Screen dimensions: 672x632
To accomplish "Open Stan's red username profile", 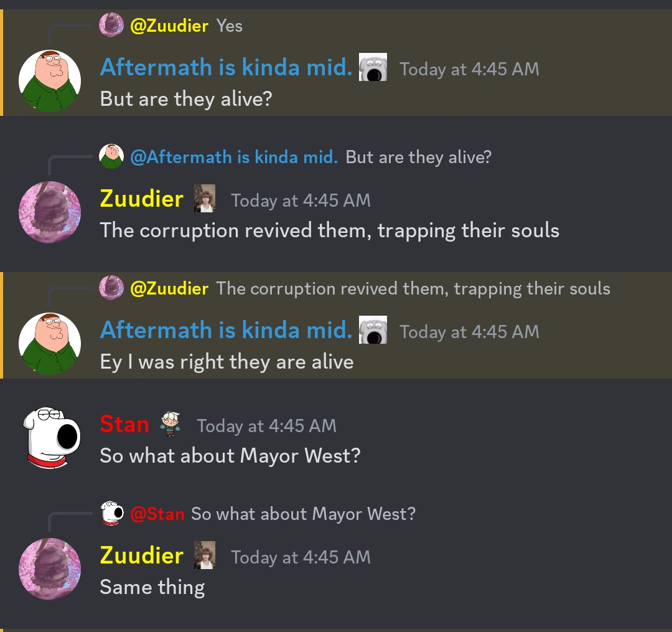I will pyautogui.click(x=124, y=424).
